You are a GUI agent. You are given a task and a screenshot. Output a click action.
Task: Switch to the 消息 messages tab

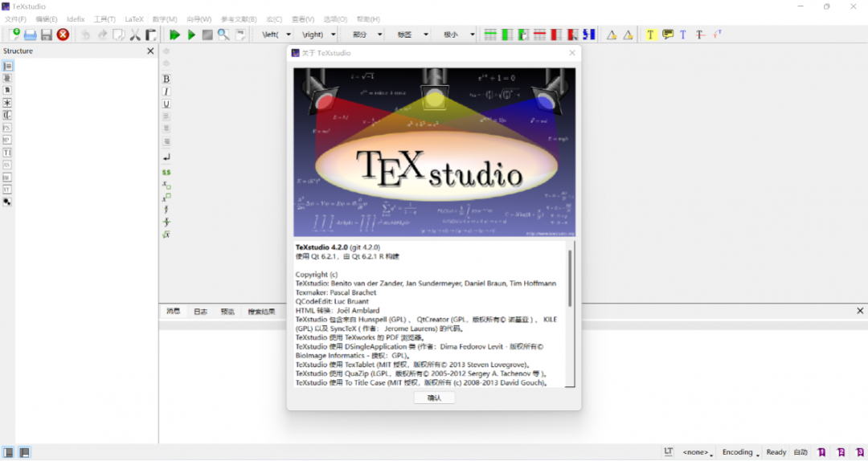pos(174,312)
